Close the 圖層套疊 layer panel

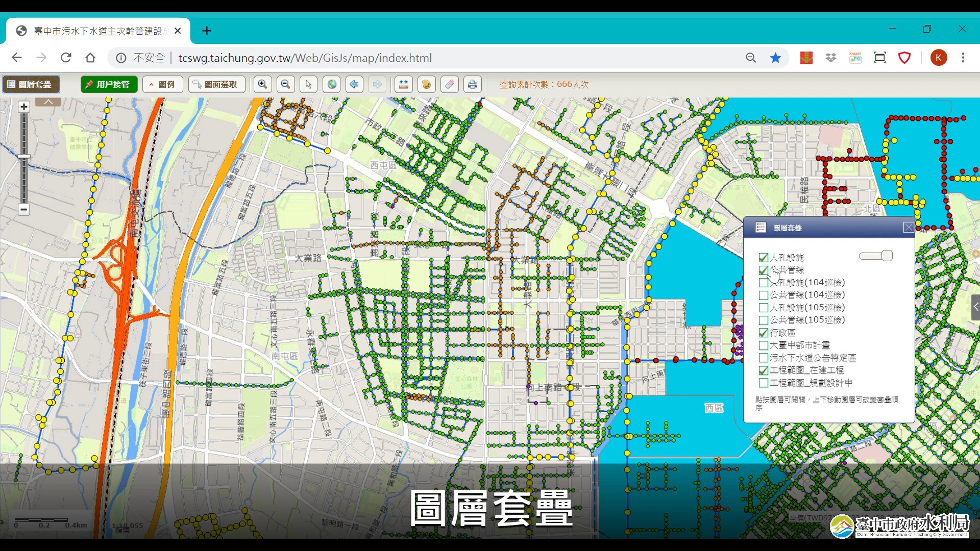tap(908, 228)
